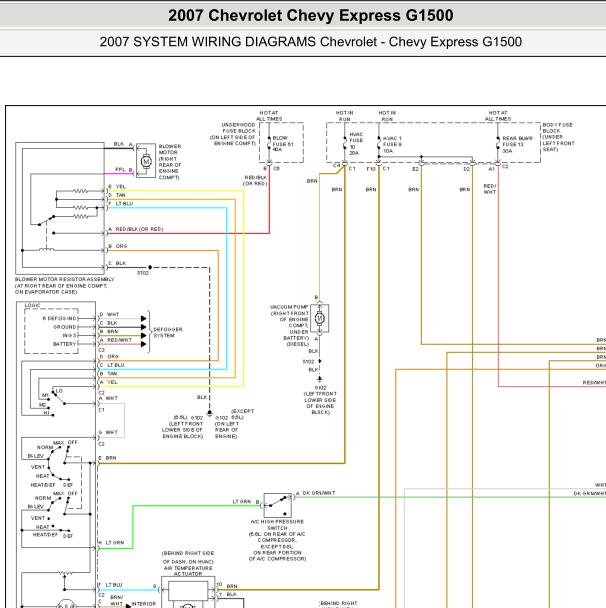Click the VACUUM PUMP component label
The image size is (606, 608).
290,325
